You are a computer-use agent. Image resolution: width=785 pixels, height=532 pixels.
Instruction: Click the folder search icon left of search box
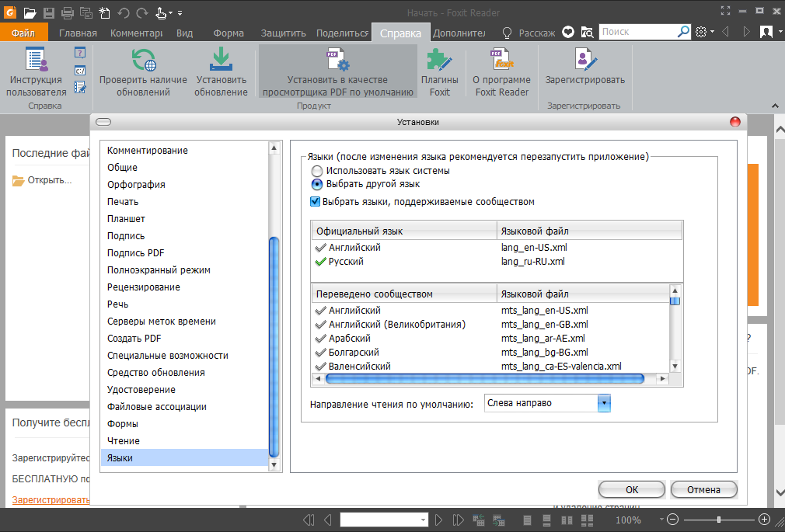587,32
